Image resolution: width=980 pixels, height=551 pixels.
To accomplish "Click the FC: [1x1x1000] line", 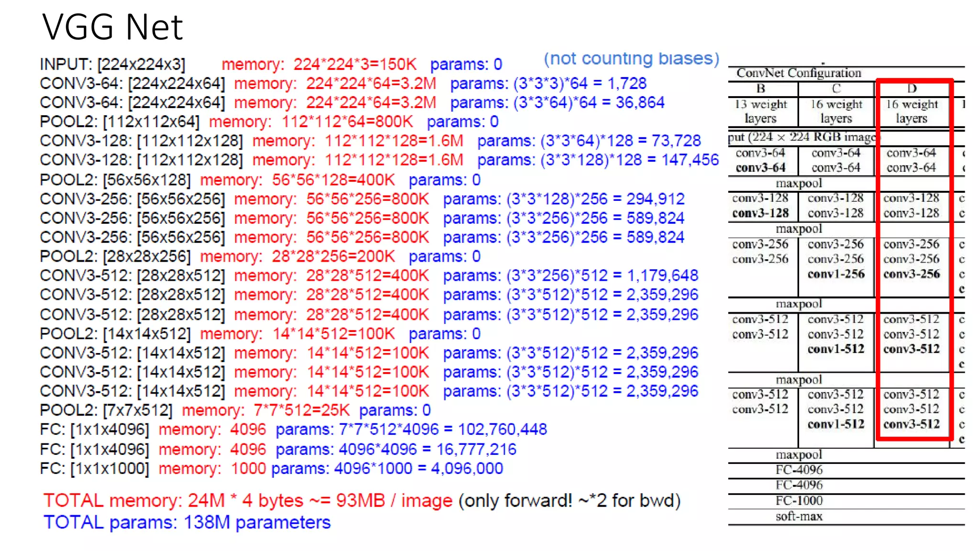I will (94, 468).
